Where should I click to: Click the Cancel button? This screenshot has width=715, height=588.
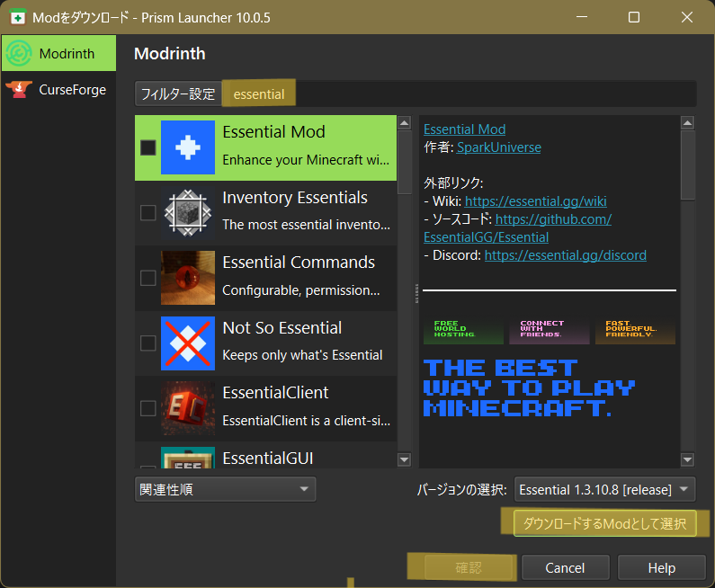pos(565,568)
